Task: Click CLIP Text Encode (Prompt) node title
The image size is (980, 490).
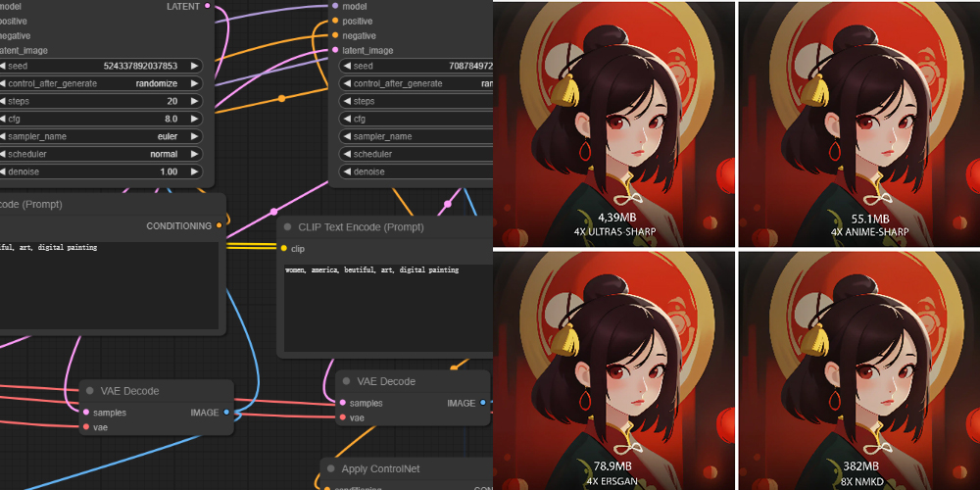Action: pos(362,227)
